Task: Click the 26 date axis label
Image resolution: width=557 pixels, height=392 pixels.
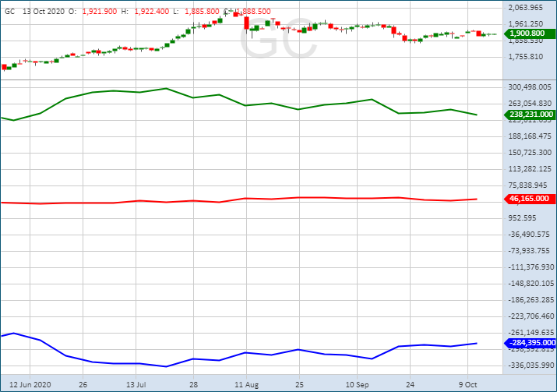Action: point(83,384)
